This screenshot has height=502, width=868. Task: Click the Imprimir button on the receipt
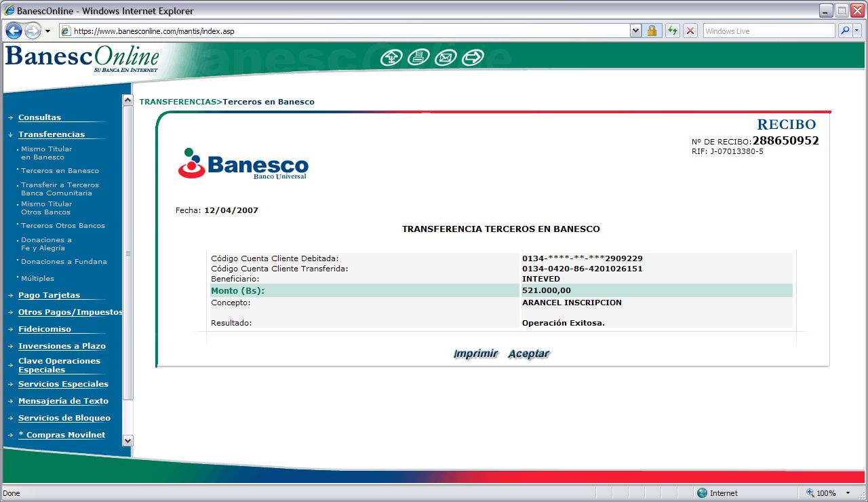pos(475,353)
